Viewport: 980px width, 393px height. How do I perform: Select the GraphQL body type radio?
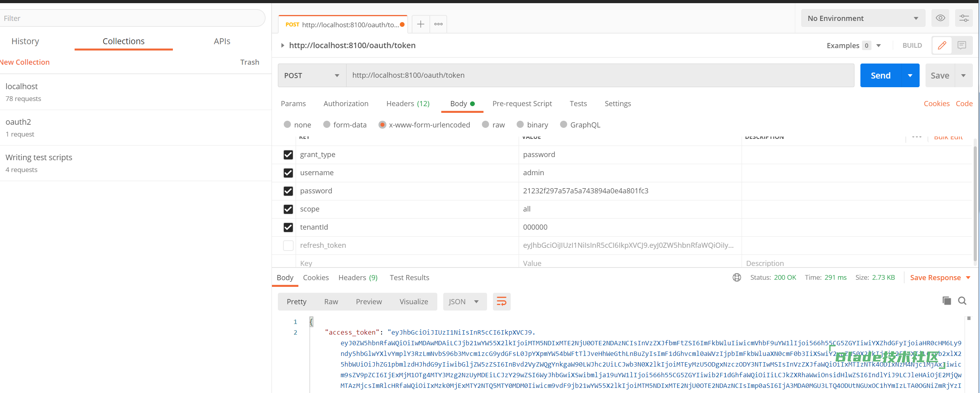click(x=564, y=124)
